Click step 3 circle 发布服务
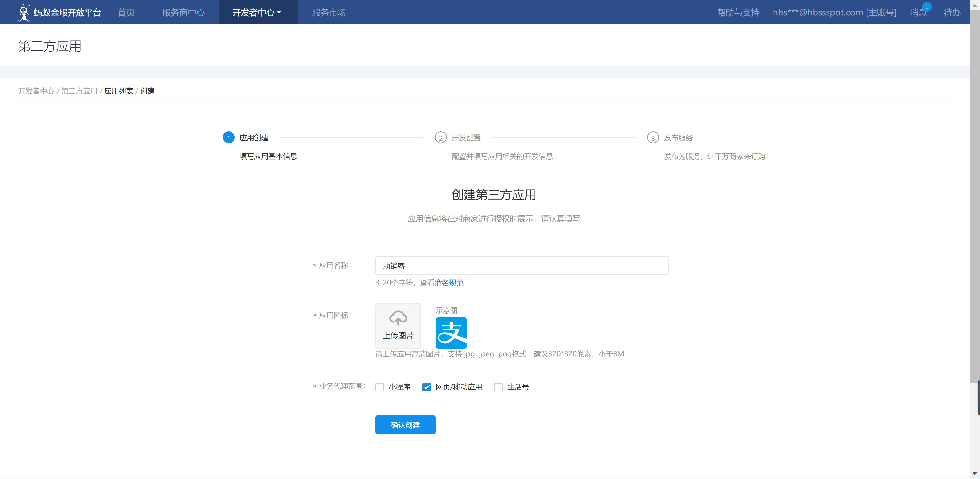Image resolution: width=980 pixels, height=479 pixels. pos(653,138)
